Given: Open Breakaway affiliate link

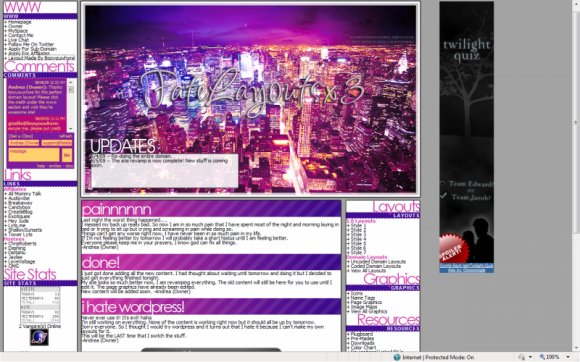Looking at the screenshot, I should 20,203.
